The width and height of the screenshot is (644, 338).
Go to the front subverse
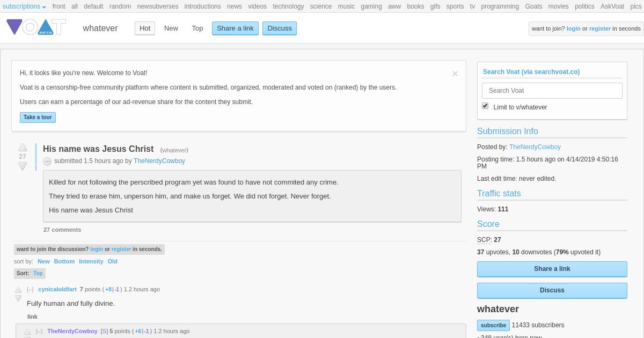tap(59, 6)
